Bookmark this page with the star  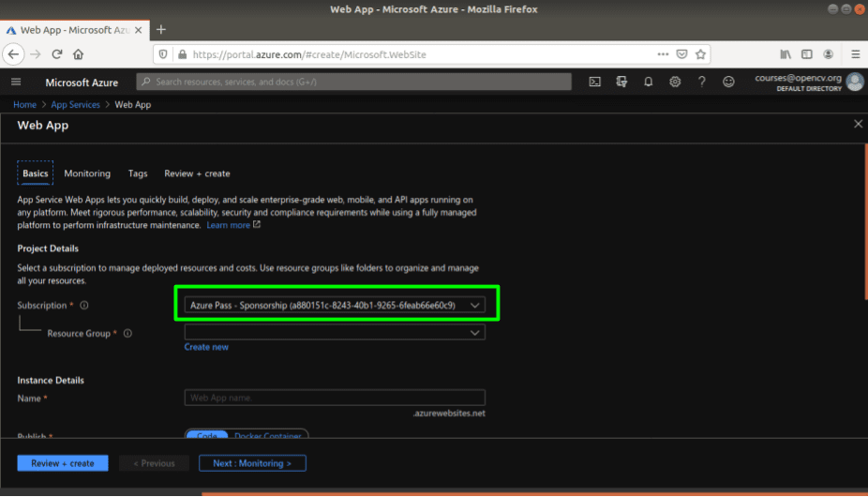pyautogui.click(x=701, y=54)
